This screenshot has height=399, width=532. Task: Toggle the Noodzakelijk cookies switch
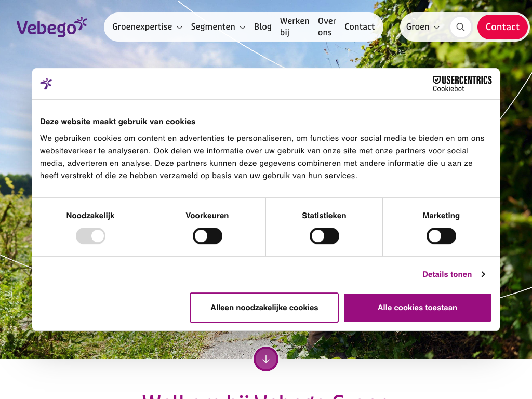coord(90,236)
